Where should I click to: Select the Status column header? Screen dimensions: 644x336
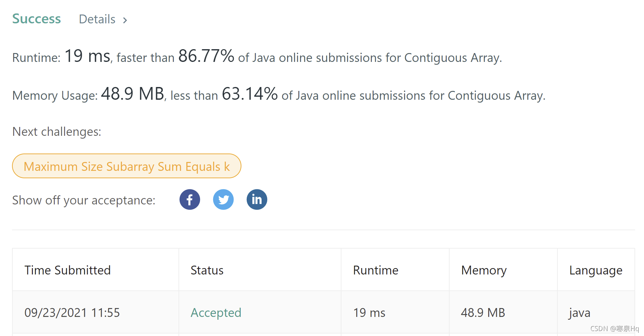coord(207,270)
